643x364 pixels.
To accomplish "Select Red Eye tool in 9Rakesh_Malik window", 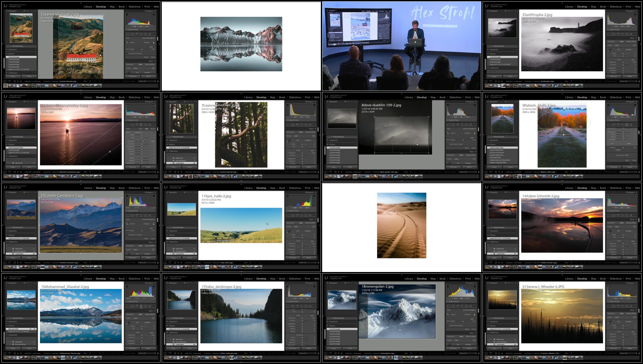I will coord(618,125).
